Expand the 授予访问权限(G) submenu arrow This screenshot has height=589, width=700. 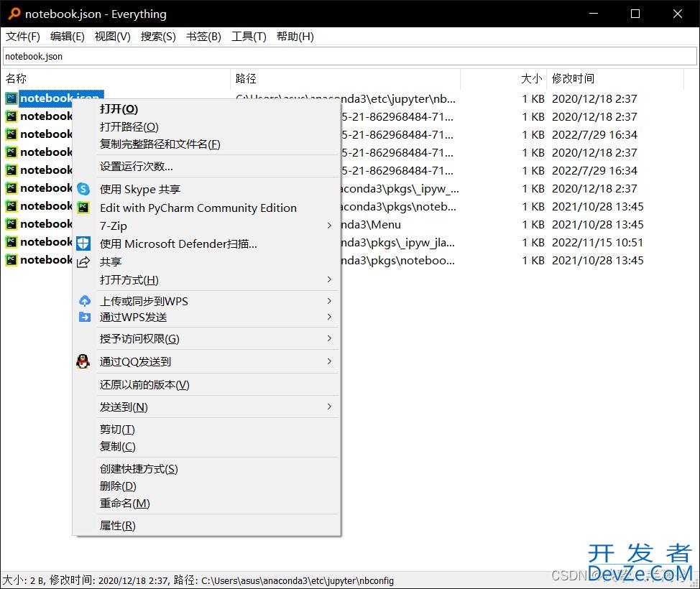(329, 339)
